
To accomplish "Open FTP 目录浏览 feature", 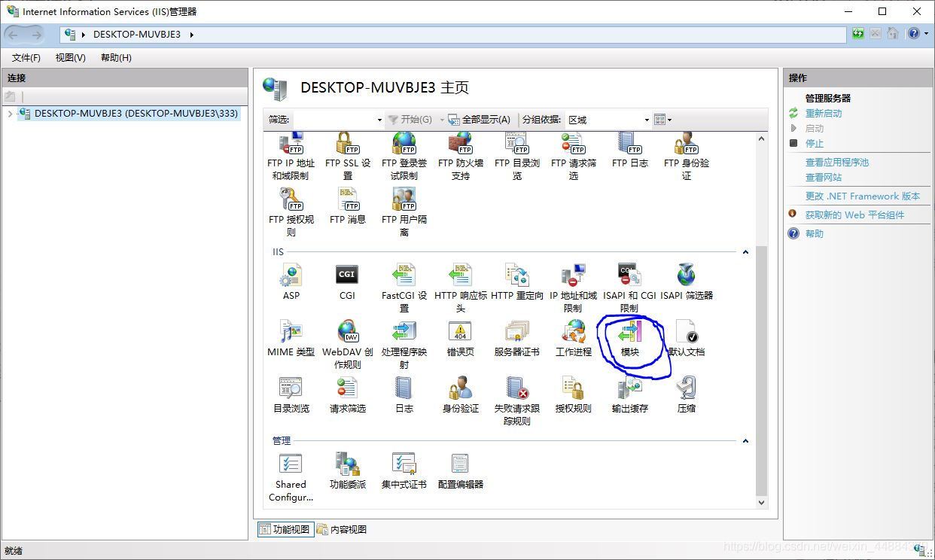I will coord(516,156).
